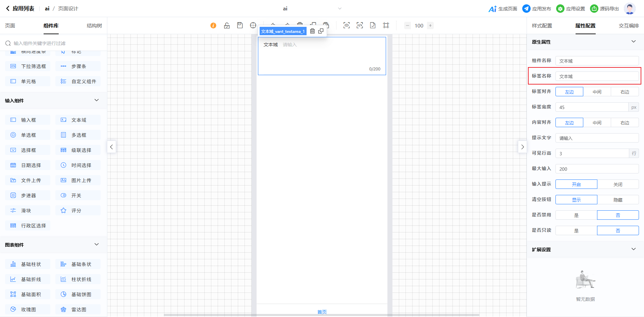Viewport: 644px width, 317px height.
Task: Click the preview eye icon in toolbar
Action: pos(346,25)
